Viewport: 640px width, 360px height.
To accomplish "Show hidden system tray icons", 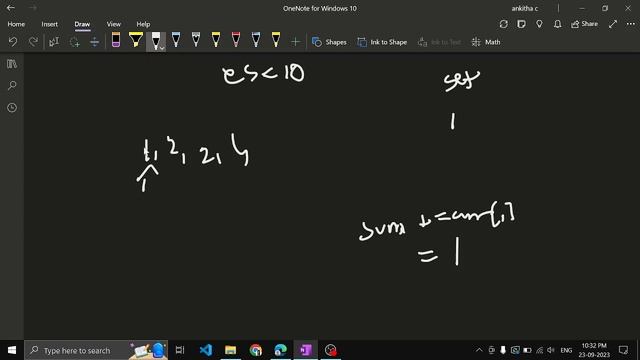I will click(x=479, y=350).
